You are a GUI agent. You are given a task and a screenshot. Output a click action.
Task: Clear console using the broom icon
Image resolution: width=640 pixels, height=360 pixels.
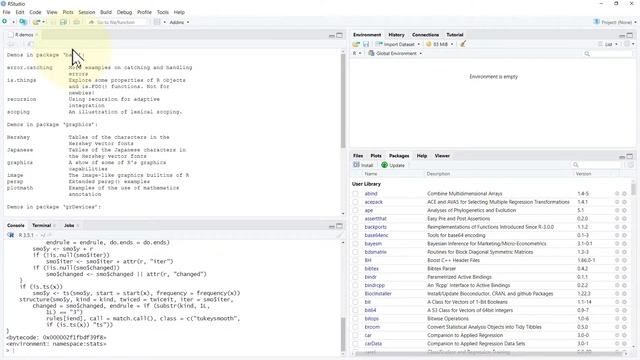(x=340, y=235)
